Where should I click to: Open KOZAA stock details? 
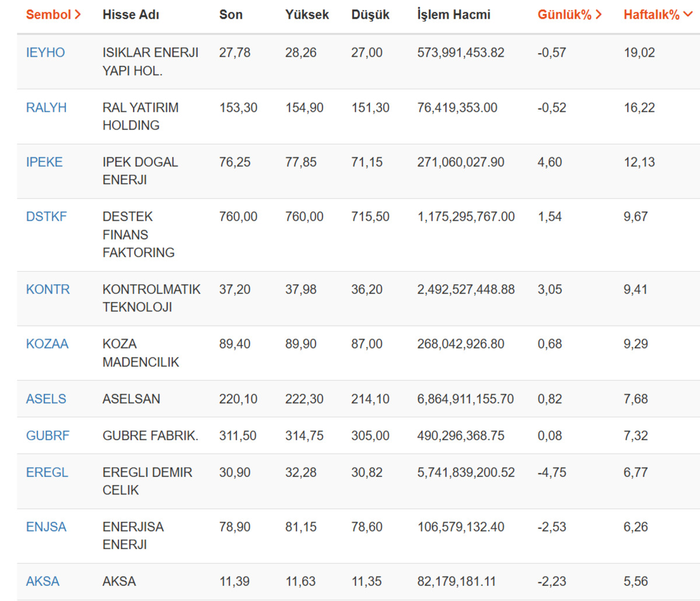47,344
